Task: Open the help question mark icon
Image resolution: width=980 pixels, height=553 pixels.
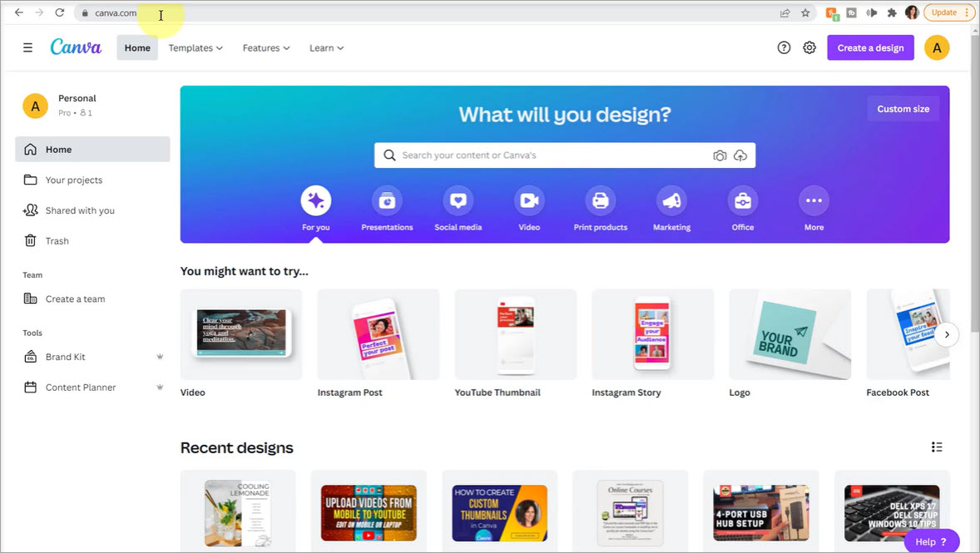Action: point(784,48)
